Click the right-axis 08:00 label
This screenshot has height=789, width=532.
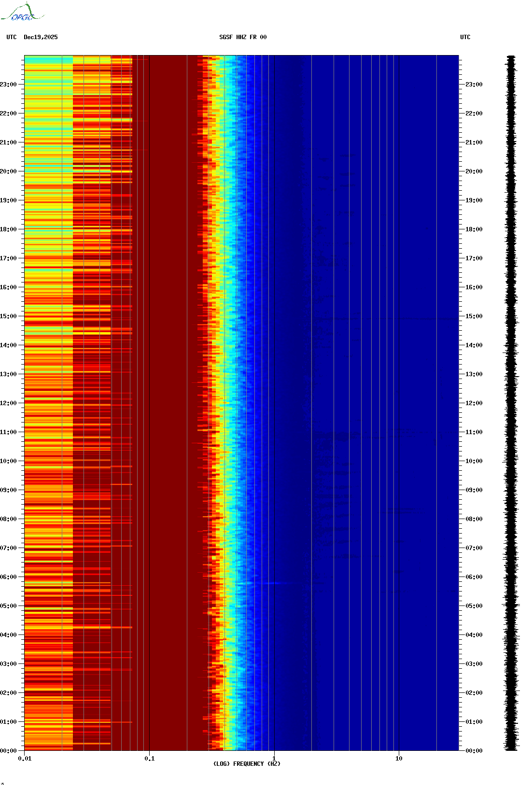pyautogui.click(x=474, y=519)
